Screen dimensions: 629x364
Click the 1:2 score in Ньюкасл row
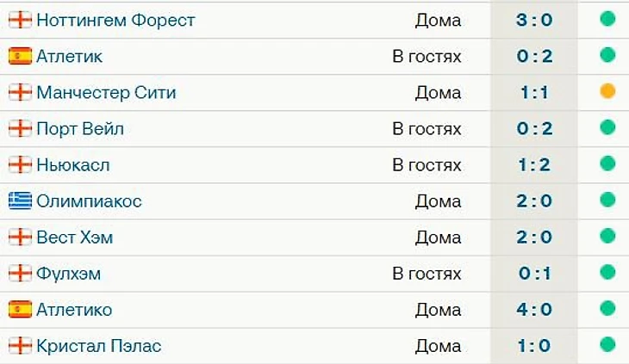click(534, 165)
